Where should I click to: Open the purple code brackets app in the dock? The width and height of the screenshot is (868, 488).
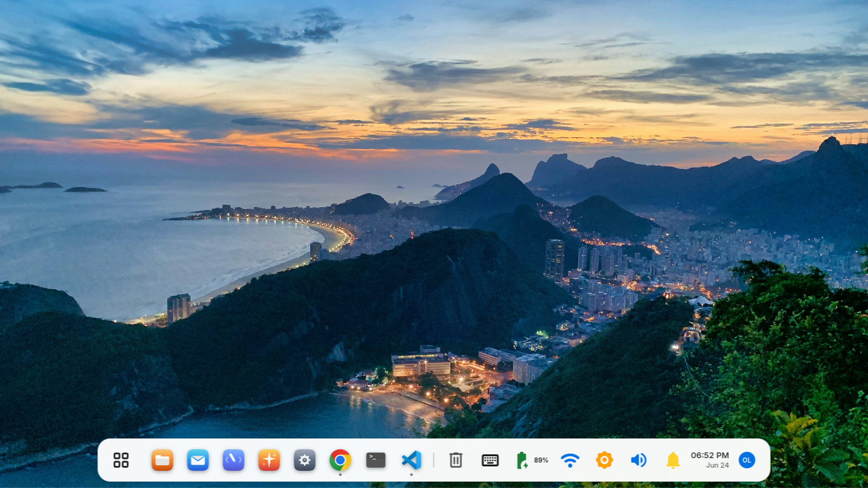233,460
